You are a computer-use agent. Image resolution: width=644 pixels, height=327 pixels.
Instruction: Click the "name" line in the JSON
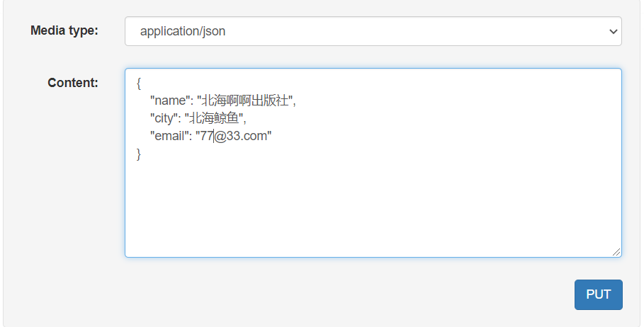(223, 101)
